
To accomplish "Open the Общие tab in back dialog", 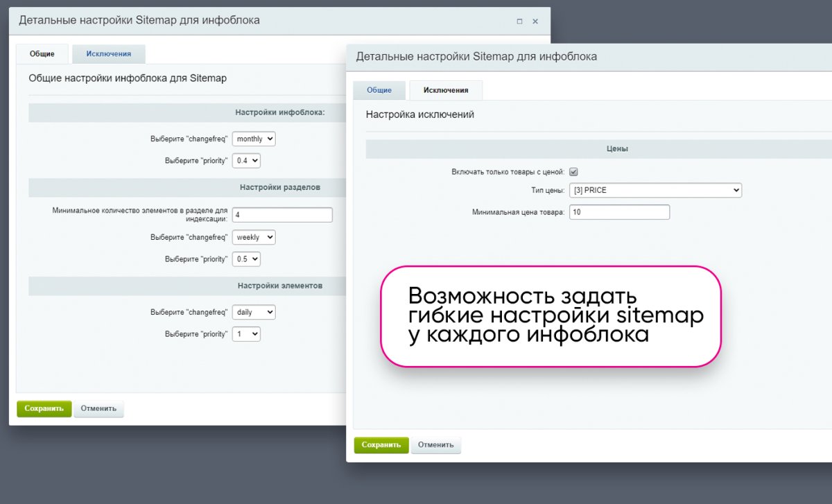I will [42, 54].
